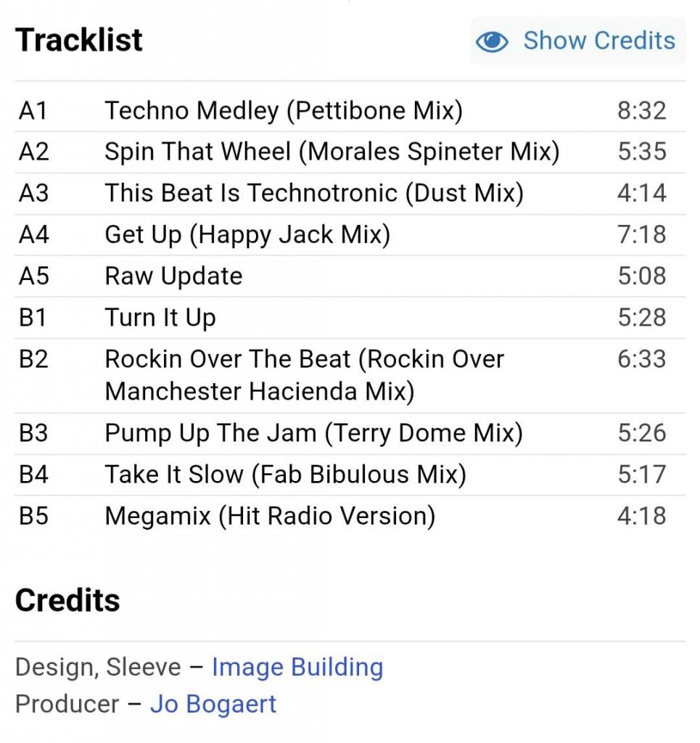Select track Techno Medley (Pettibone Mix)
Viewport: 700px width, 743px height.
(x=284, y=111)
